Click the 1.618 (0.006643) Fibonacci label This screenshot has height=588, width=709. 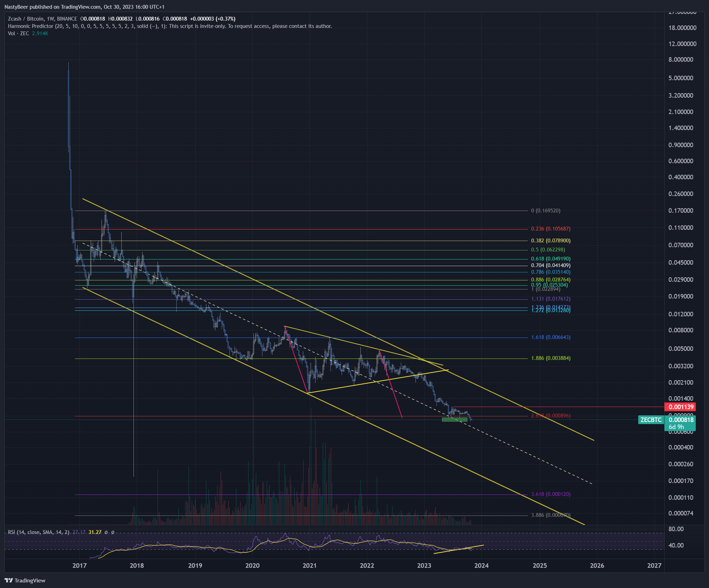coord(551,337)
